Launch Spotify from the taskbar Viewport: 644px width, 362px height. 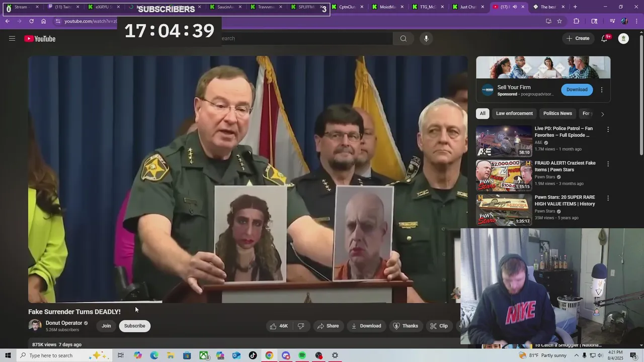coord(302,355)
